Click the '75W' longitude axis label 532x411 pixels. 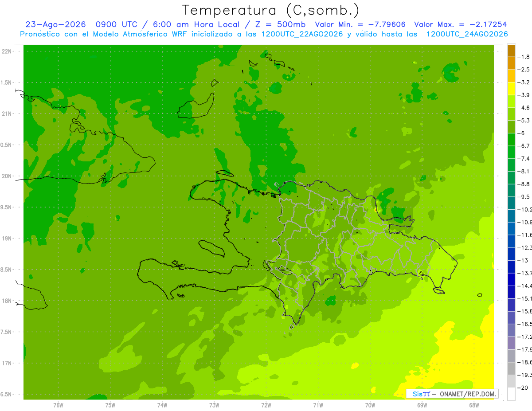(x=110, y=405)
